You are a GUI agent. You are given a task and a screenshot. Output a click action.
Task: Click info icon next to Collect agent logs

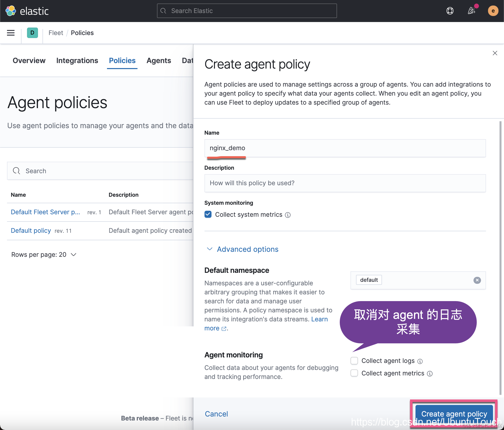(420, 361)
